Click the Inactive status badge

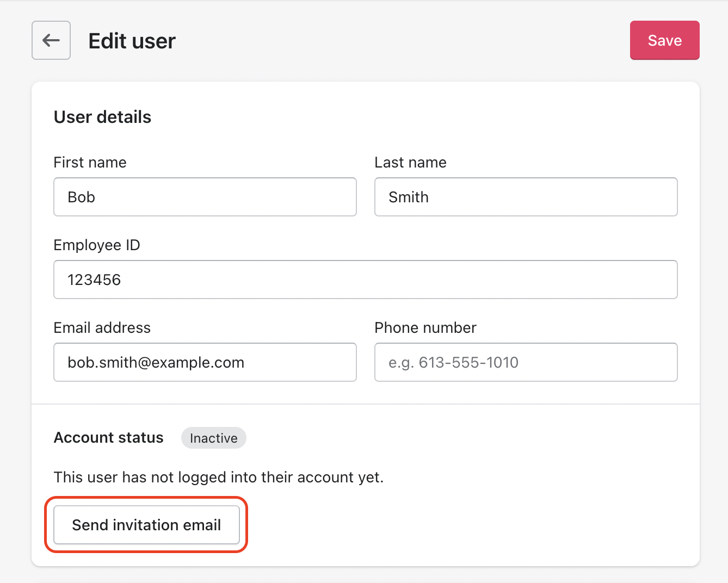click(x=213, y=438)
